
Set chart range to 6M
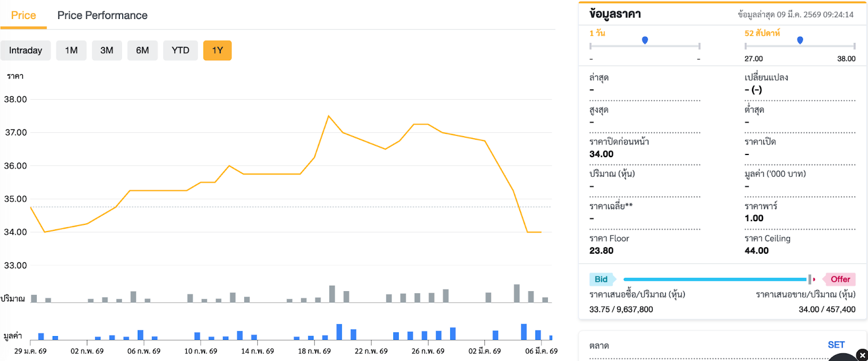pyautogui.click(x=143, y=50)
